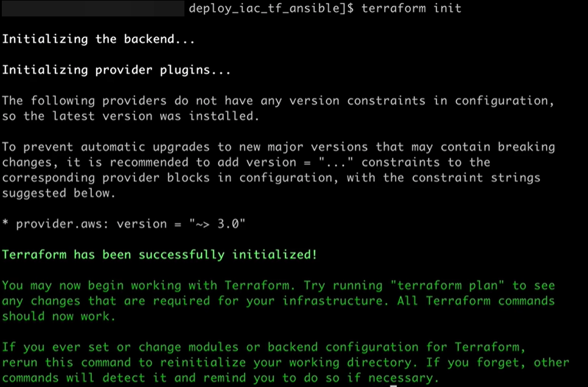Screen dimensions: 588x387
Task: Click the line starting "rerun this command"
Action: 285,363
